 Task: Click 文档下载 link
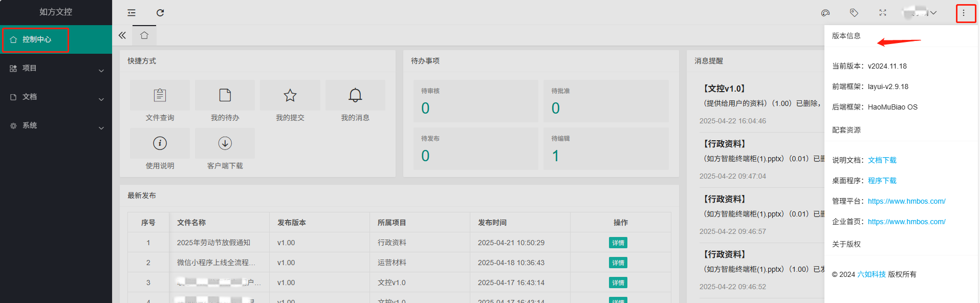click(882, 160)
